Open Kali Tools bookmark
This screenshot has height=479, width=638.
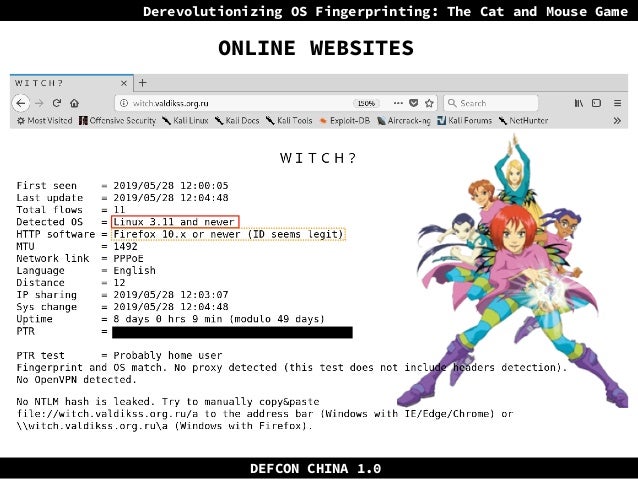[289, 120]
